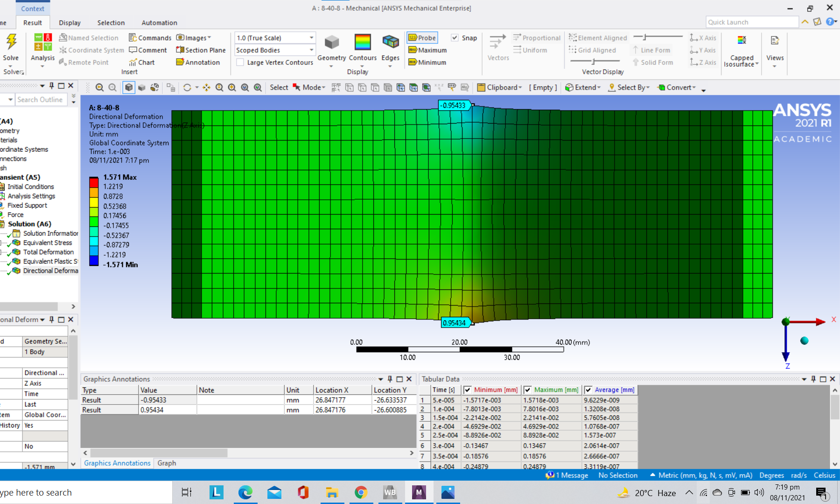The image size is (840, 504).
Task: Select Equivalent Stress in the outline
Action: 48,243
